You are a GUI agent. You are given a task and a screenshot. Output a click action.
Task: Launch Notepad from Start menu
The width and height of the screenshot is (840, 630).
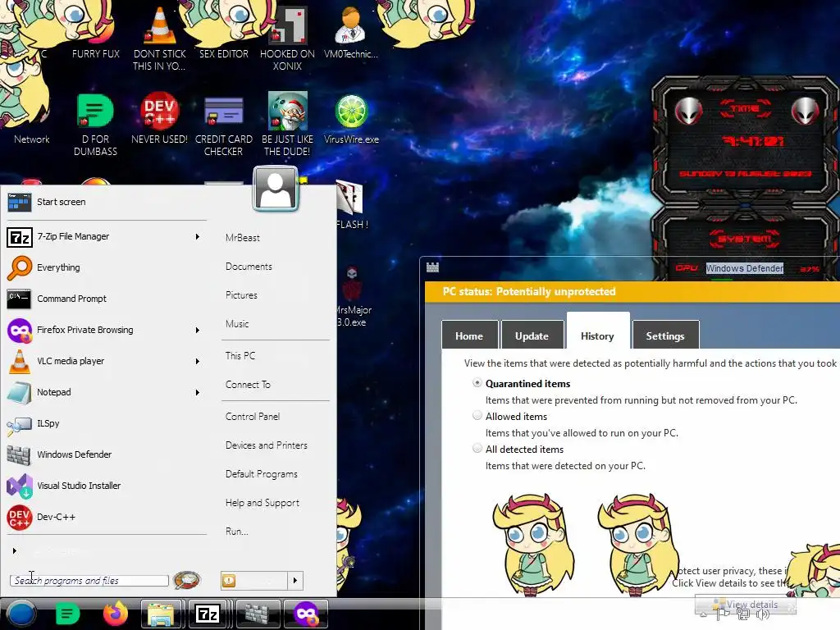[106, 392]
